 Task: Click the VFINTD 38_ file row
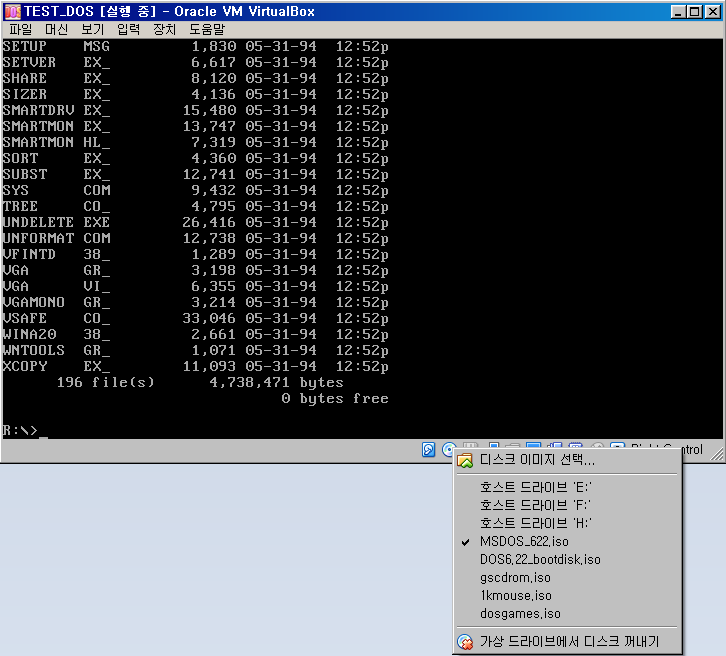click(195, 254)
